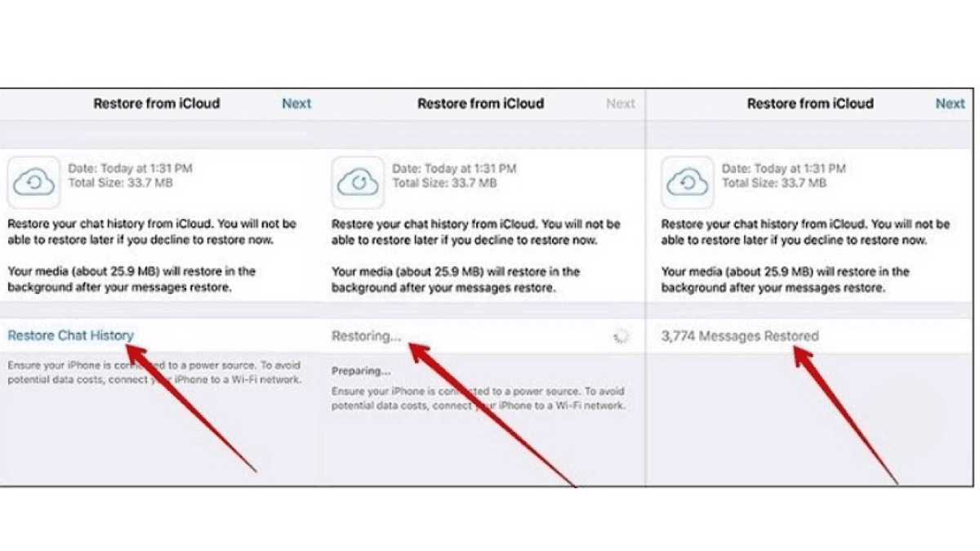
Task: Select the 'Restoring...' status row
Action: (x=483, y=336)
